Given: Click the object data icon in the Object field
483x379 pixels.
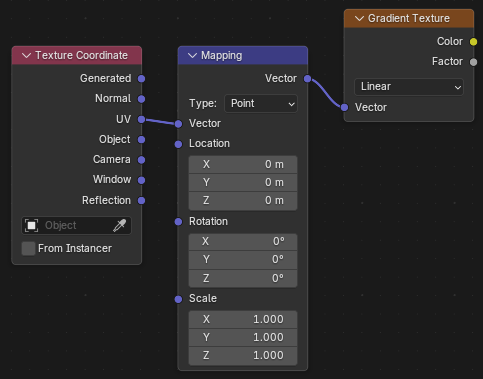Looking at the screenshot, I should [x=31, y=226].
